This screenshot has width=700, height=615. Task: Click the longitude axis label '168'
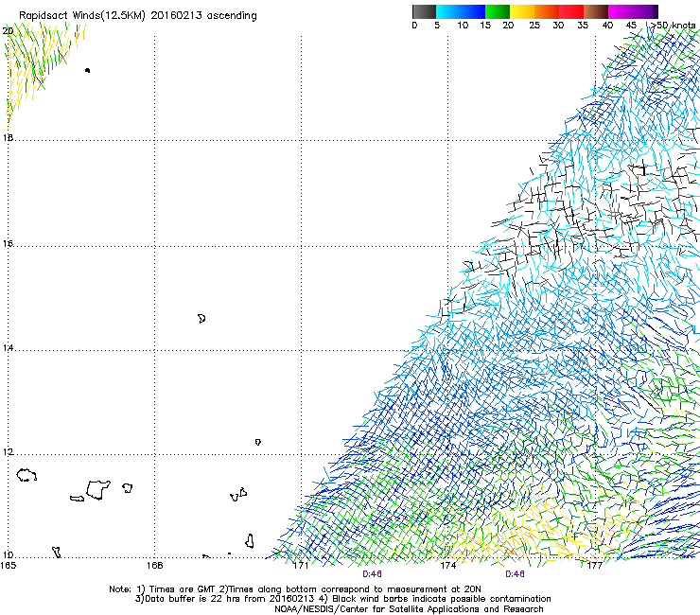[x=154, y=566]
